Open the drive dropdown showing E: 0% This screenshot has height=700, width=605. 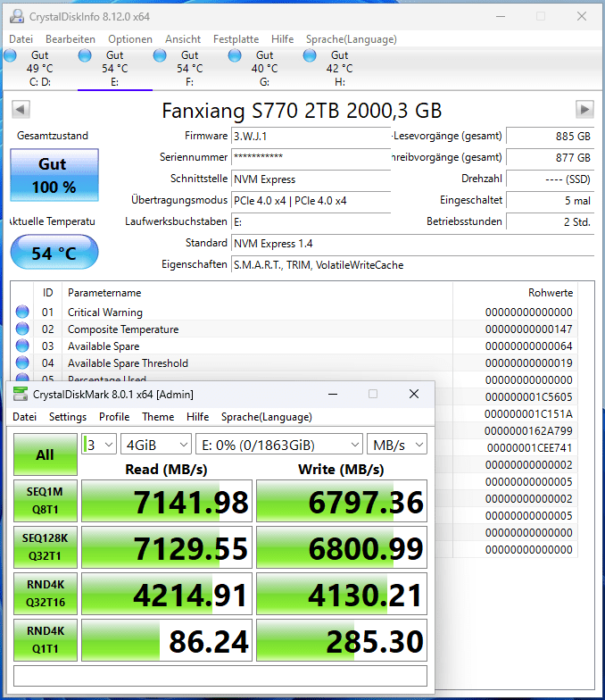(279, 445)
